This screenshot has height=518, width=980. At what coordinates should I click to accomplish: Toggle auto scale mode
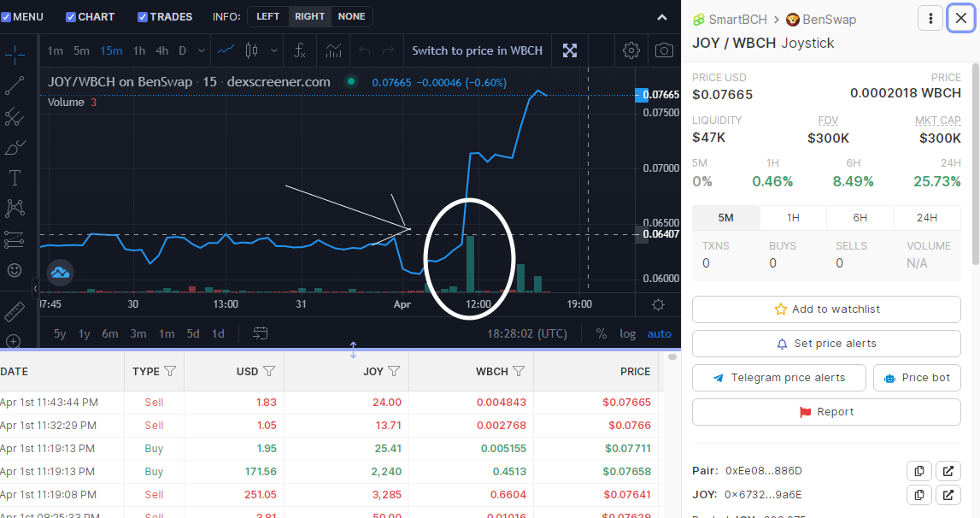[x=660, y=333]
